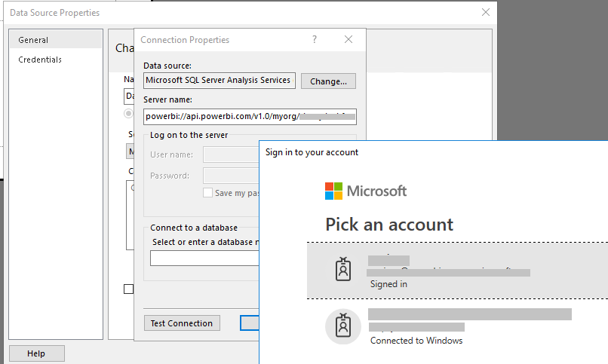
Task: Close the Connection Properties dialog
Action: click(349, 39)
